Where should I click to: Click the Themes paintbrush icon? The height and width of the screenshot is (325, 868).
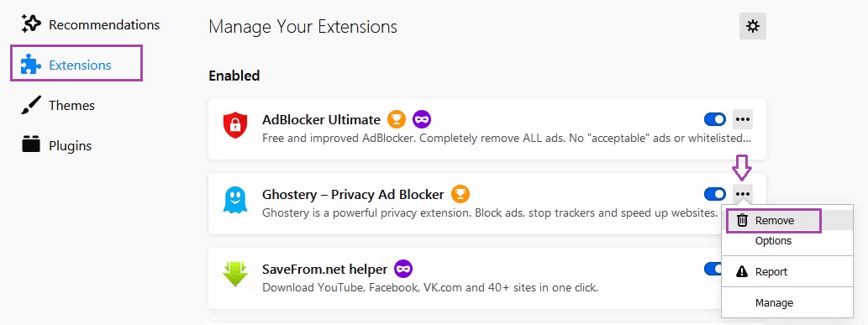31,105
